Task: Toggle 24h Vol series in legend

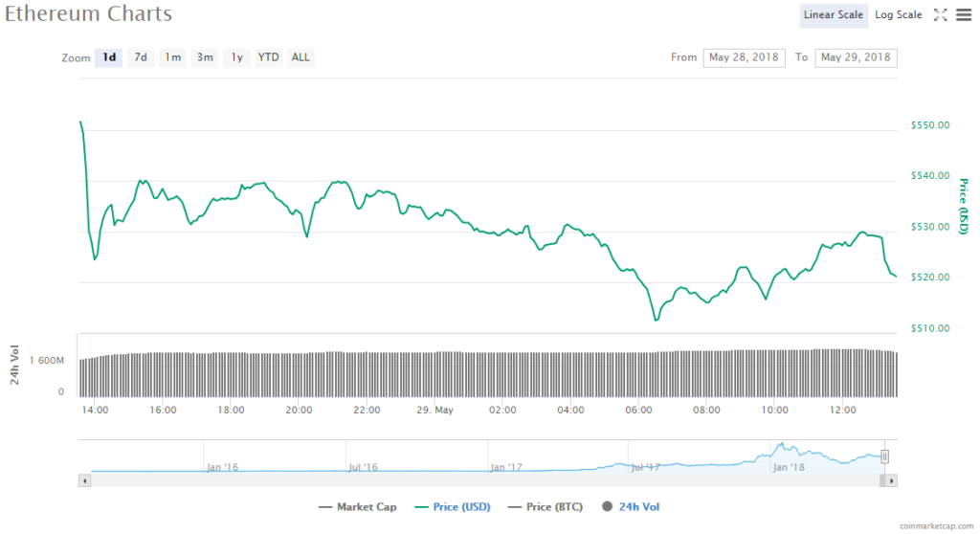Action: 631,507
